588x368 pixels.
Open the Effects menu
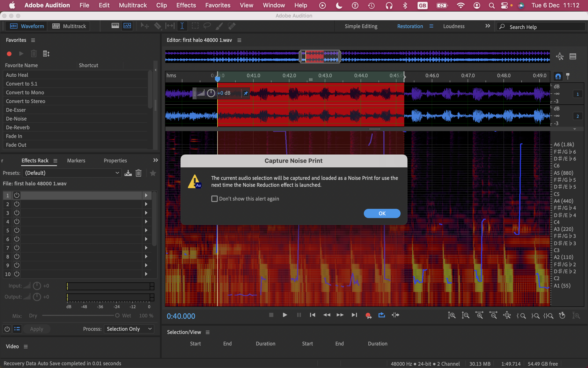[x=186, y=5]
